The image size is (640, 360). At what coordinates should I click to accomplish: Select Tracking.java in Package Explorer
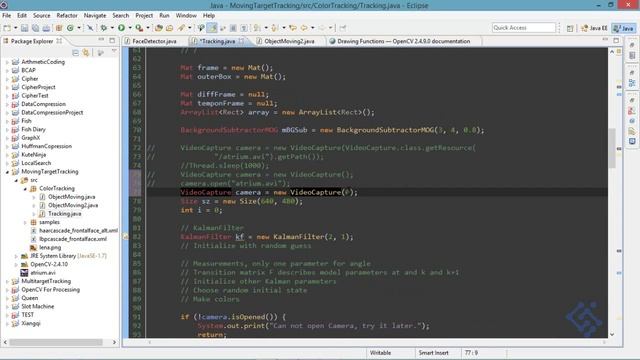64,213
